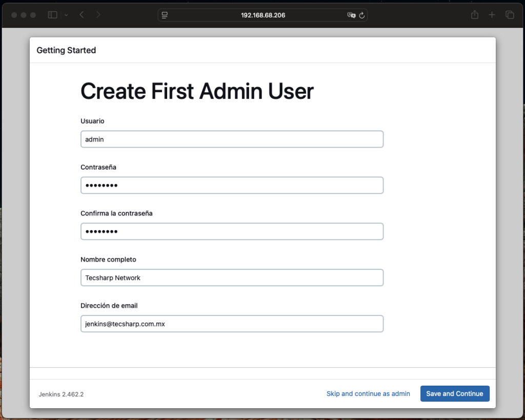Click the Save and Continue button
Viewport: 525px width, 420px height.
coord(455,393)
